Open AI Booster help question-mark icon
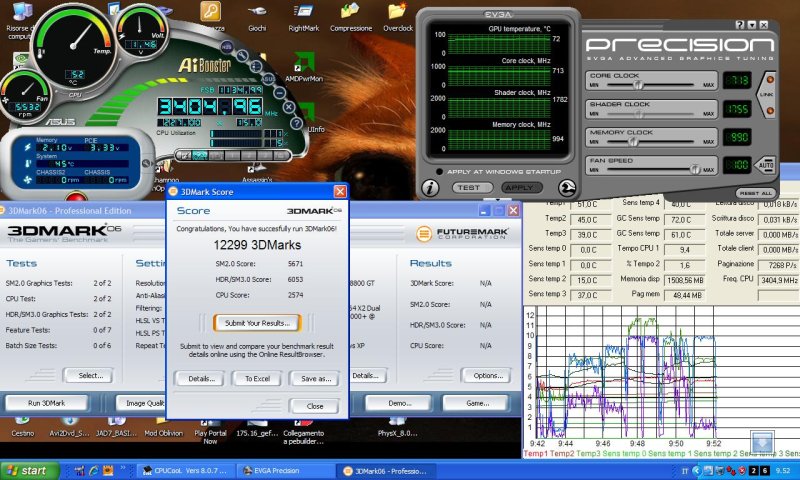Image resolution: width=800 pixels, height=480 pixels. tap(296, 123)
